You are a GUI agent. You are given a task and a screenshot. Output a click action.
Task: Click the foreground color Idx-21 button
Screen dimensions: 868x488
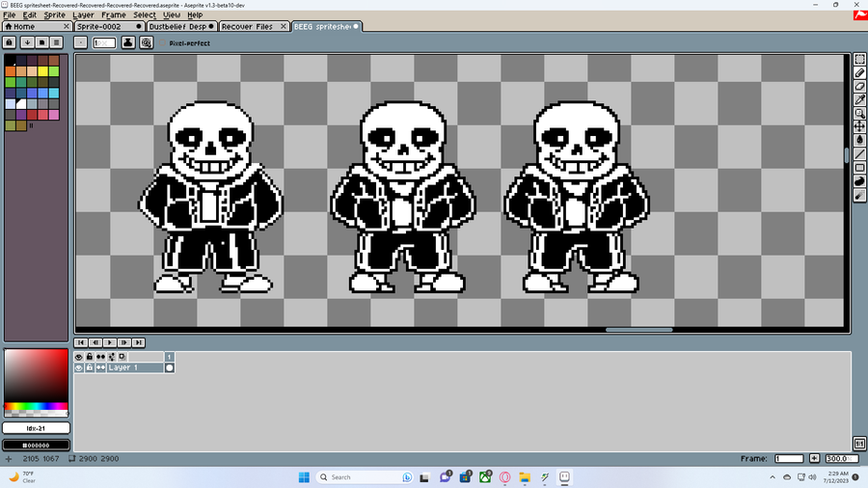point(36,428)
